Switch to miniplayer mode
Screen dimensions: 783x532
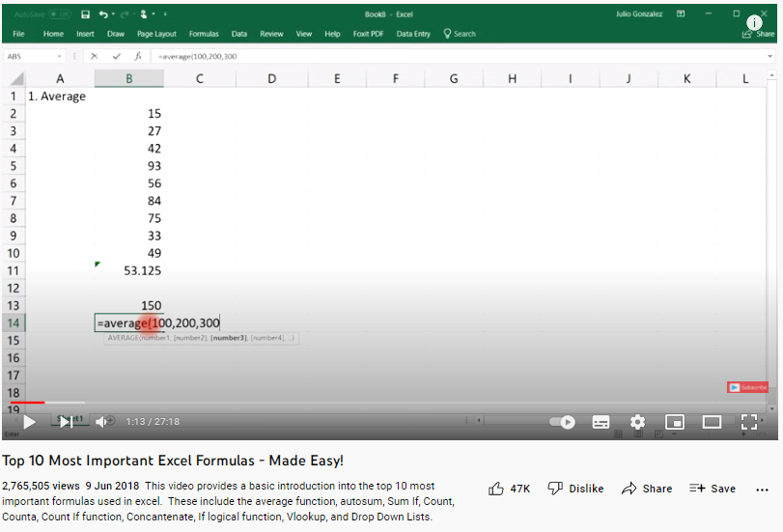(x=675, y=422)
